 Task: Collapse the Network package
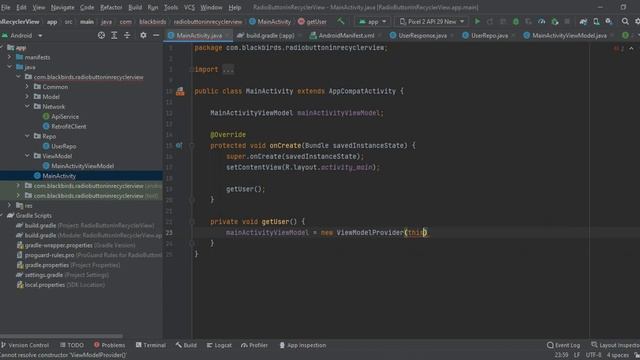point(27,107)
